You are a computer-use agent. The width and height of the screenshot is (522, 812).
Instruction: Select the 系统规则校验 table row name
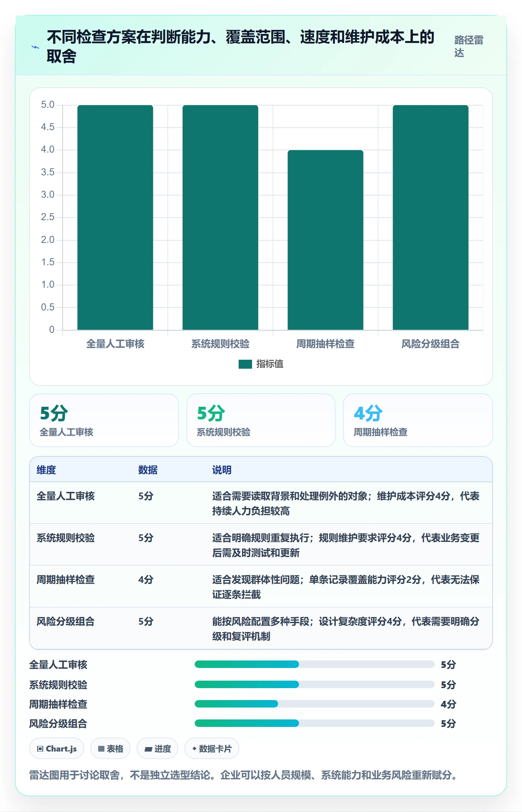pos(66,538)
